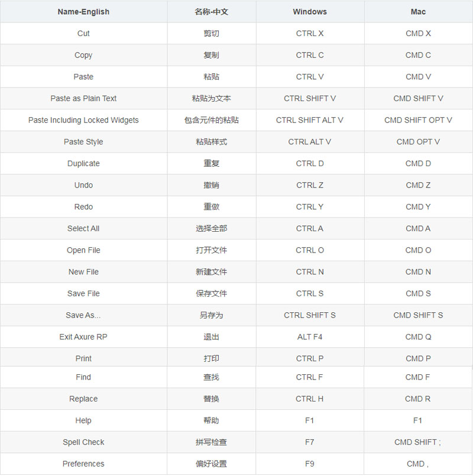Click the Mac column header
The height and width of the screenshot is (476, 473).
(418, 12)
